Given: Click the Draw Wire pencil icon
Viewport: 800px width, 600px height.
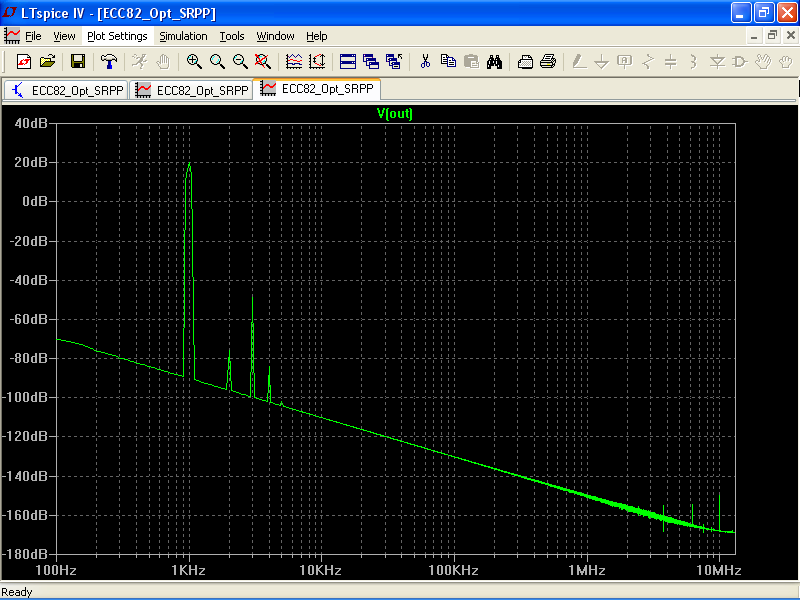Looking at the screenshot, I should pos(579,62).
